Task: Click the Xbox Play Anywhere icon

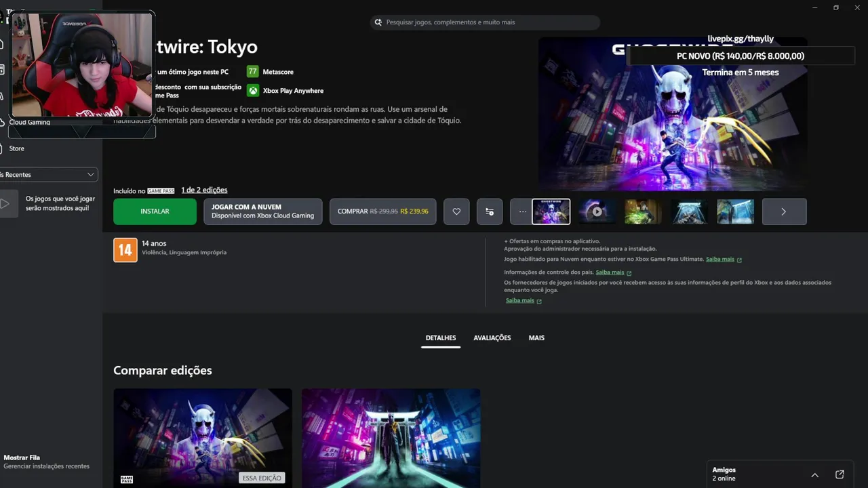Action: (x=252, y=90)
